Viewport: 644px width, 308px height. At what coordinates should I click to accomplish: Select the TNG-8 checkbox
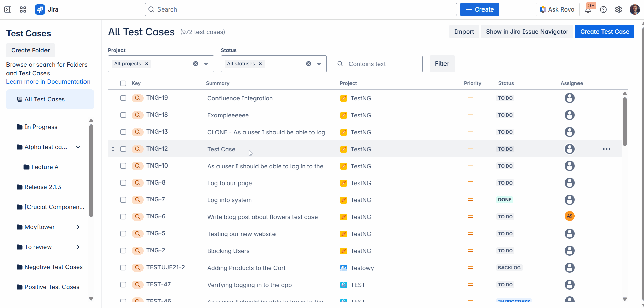[x=123, y=183]
